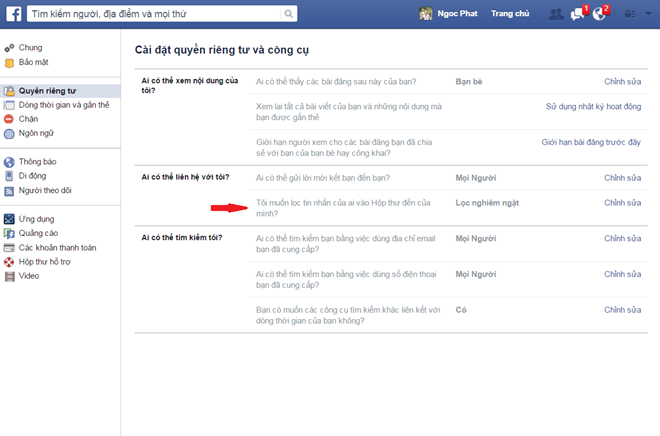This screenshot has width=660, height=436.
Task: Open the Video settings icon entry
Action: [x=9, y=276]
